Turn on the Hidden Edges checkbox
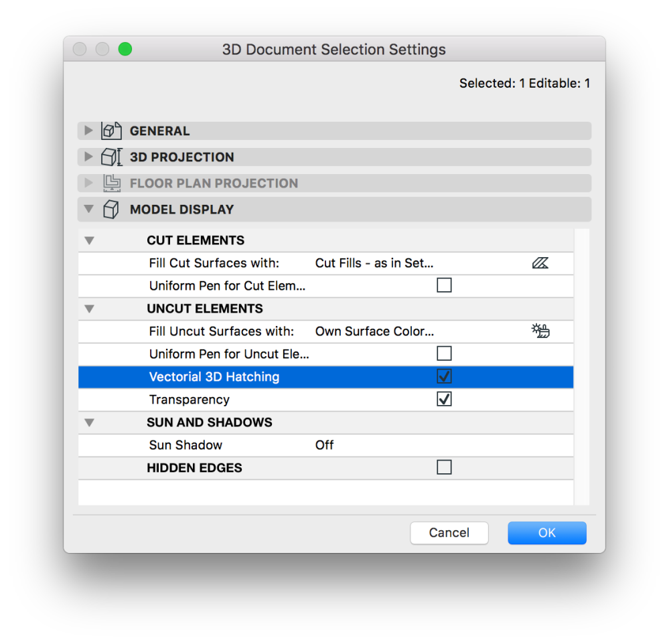 pyautogui.click(x=444, y=467)
